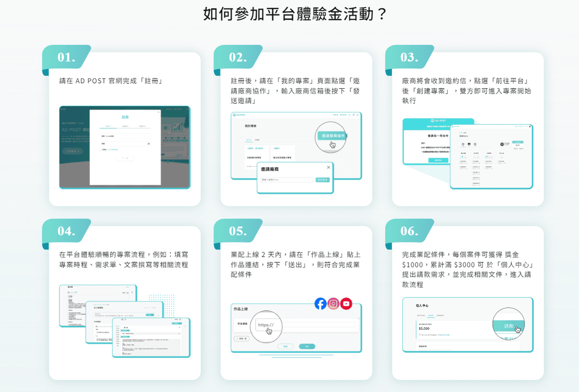Click the 04. step number badge

coord(67,230)
